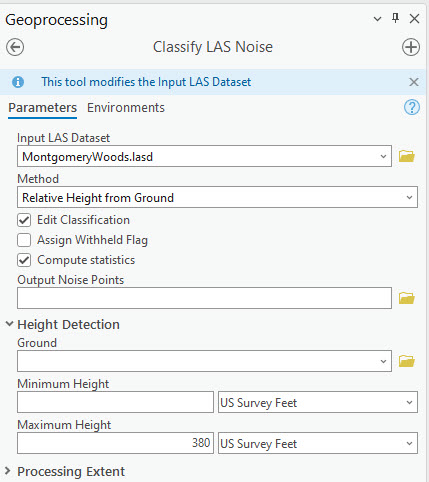Open Maximum Height units dropdown
Viewport: 429px width, 482px height.
click(318, 443)
